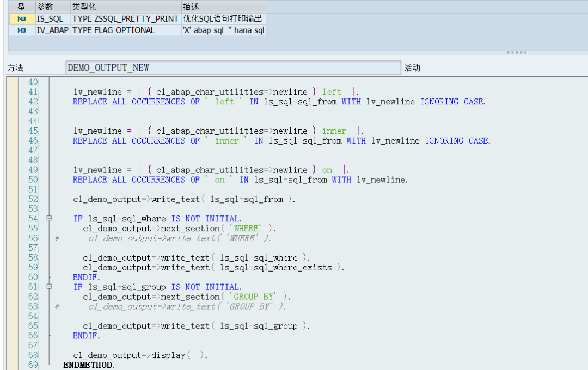Click write_text( ls_sql-sql_where ) on line 58
This screenshot has width=588, height=370.
[x=197, y=257]
